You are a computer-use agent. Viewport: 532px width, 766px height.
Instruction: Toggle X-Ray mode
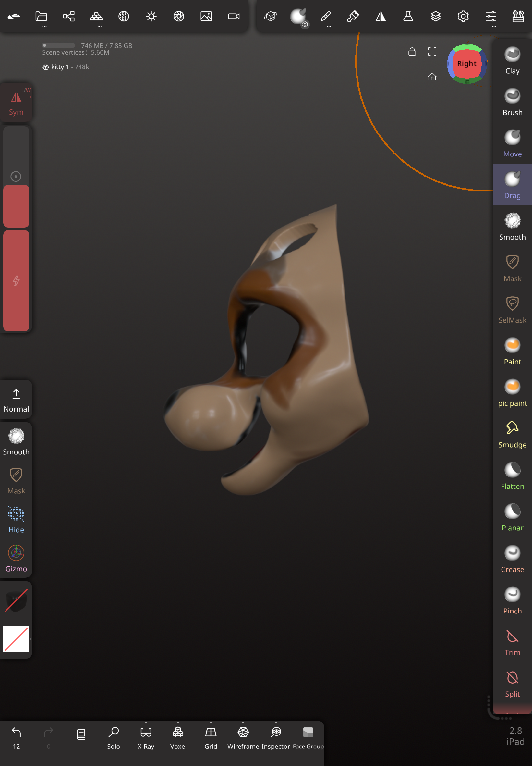146,737
